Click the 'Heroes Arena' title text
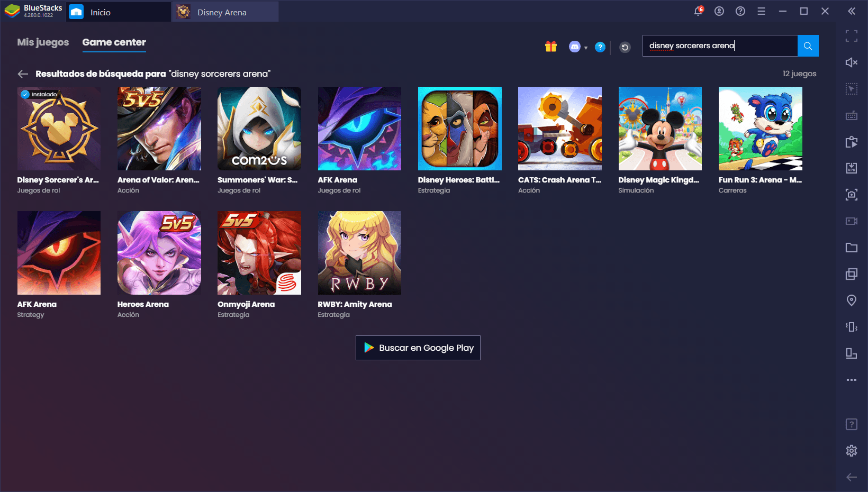The width and height of the screenshot is (868, 492). coord(143,304)
